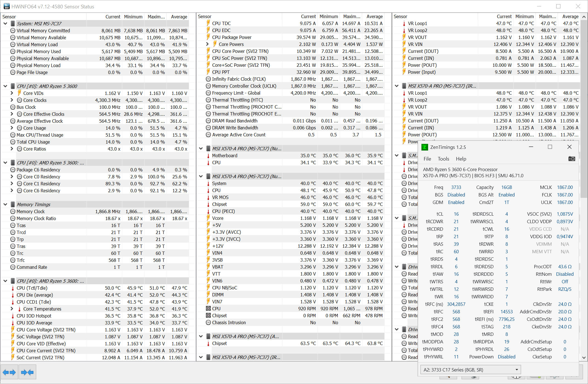Open the ZenTimings Help menu
Viewport: 588px width, 384px height.
click(461, 159)
